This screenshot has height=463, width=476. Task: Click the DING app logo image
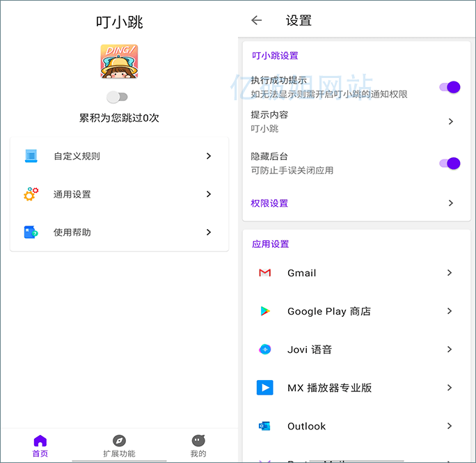click(119, 61)
